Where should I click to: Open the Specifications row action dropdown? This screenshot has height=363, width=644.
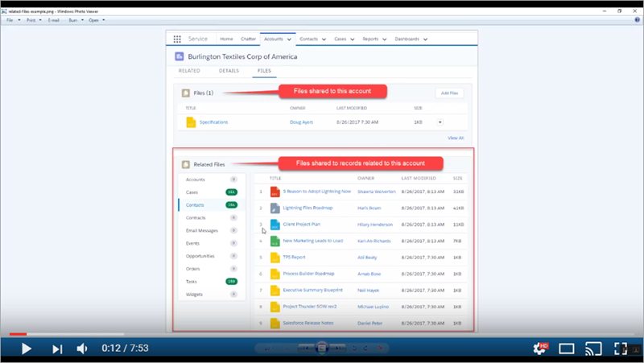pos(440,122)
